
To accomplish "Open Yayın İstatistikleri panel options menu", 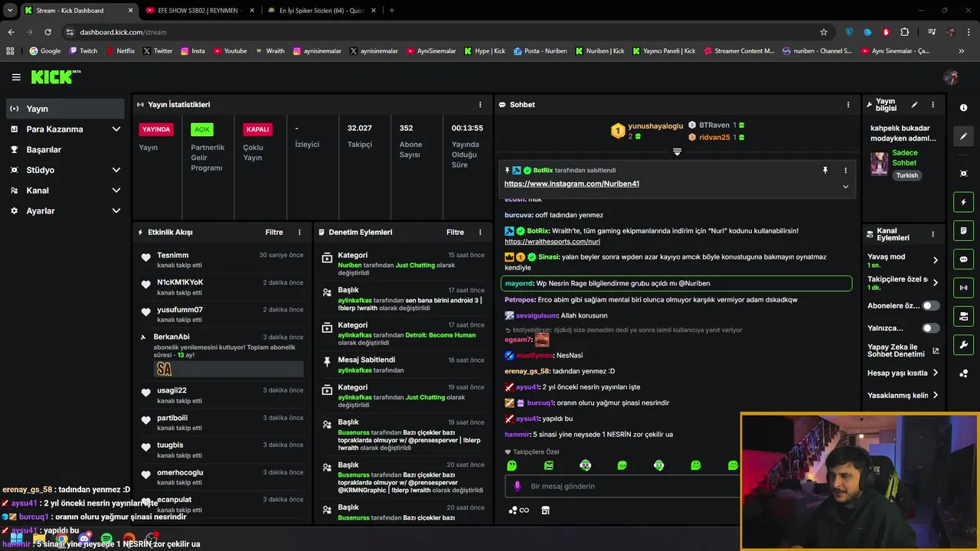I will tap(480, 105).
